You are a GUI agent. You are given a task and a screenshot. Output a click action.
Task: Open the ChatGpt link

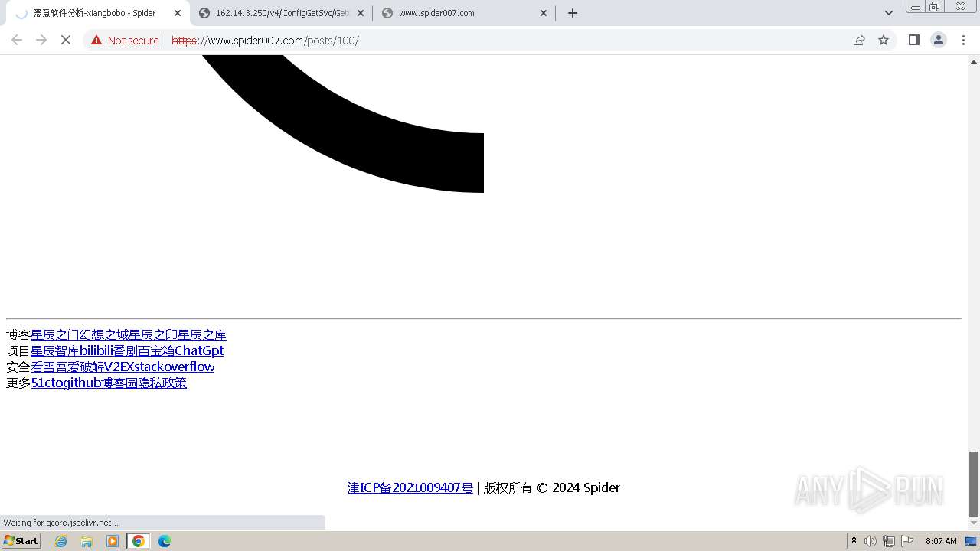(199, 350)
